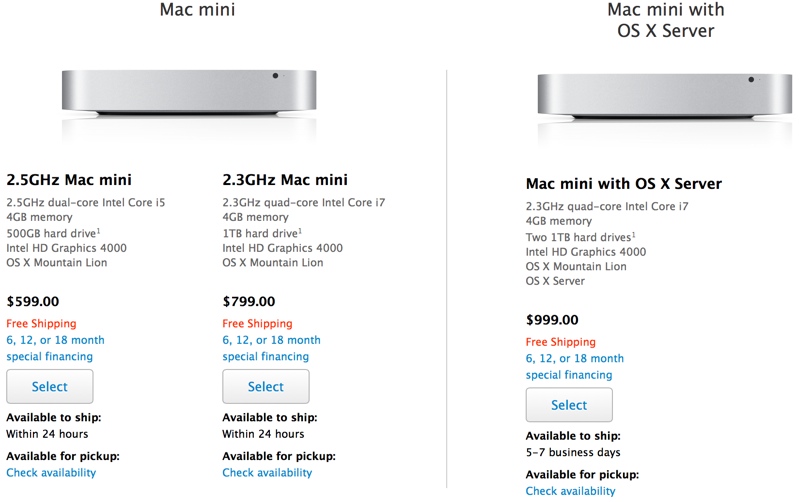The height and width of the screenshot is (502, 800).
Task: Check pickup availability for OS X Server model
Action: click(x=570, y=491)
